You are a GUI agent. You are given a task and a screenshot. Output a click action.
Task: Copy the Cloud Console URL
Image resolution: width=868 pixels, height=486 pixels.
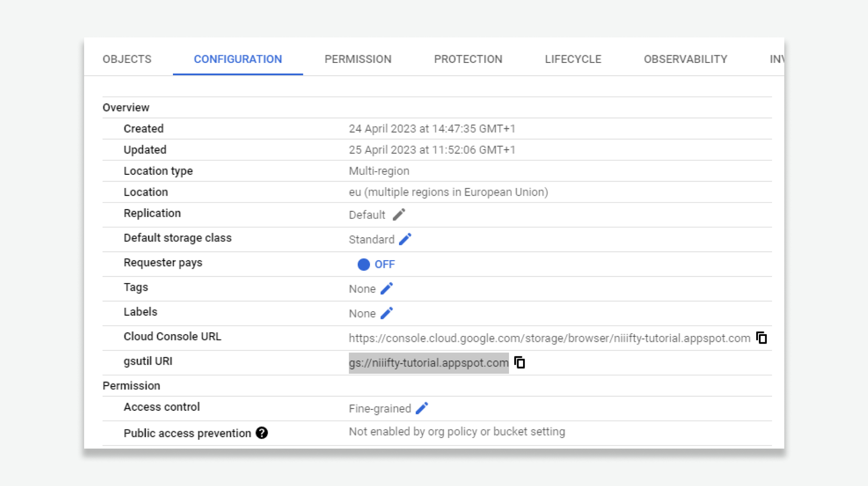tap(761, 338)
